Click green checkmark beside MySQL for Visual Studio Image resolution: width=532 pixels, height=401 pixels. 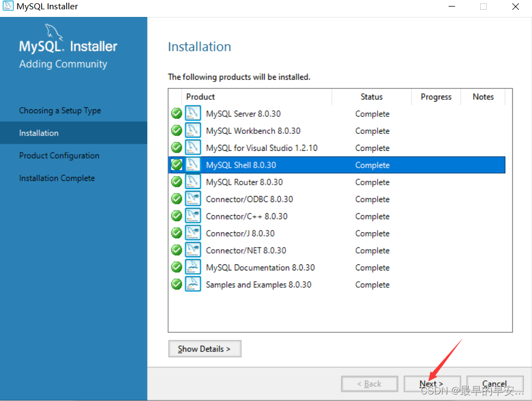click(x=176, y=148)
